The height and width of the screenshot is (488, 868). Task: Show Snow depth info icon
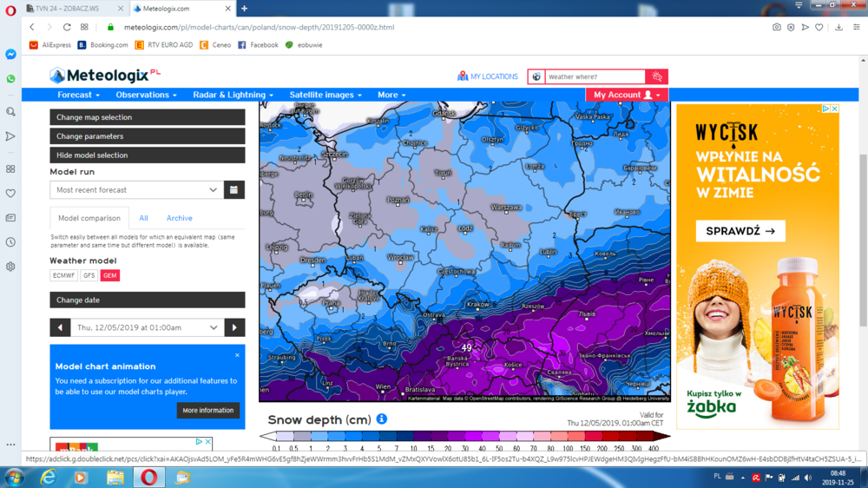(381, 419)
